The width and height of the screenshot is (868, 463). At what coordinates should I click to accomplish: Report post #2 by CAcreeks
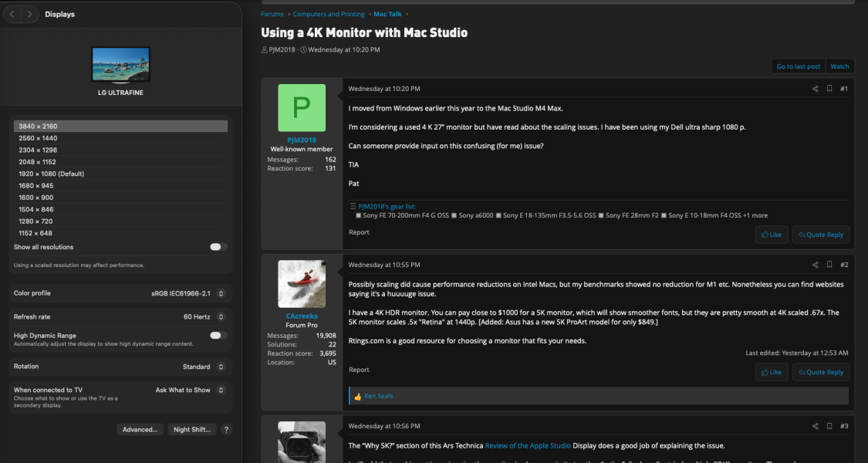point(359,370)
